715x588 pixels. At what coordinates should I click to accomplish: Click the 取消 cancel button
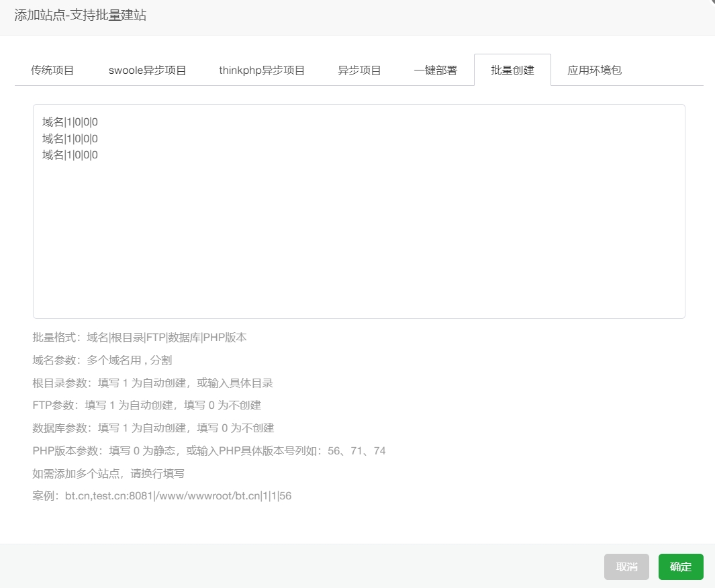pyautogui.click(x=626, y=567)
